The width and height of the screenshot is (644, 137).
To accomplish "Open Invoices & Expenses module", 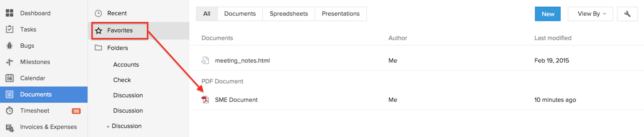I will 48,127.
